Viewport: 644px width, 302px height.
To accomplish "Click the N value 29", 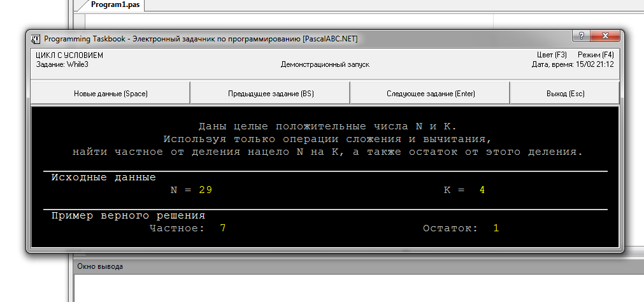I will click(x=205, y=190).
